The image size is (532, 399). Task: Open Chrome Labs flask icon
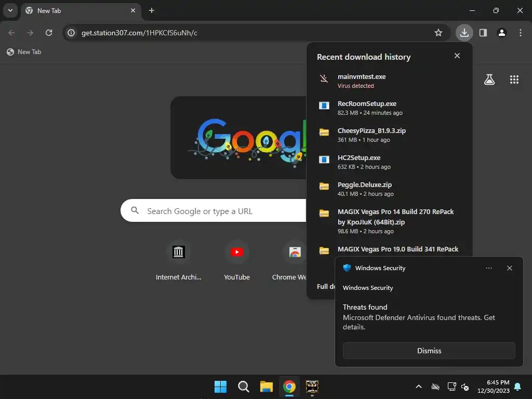(489, 79)
